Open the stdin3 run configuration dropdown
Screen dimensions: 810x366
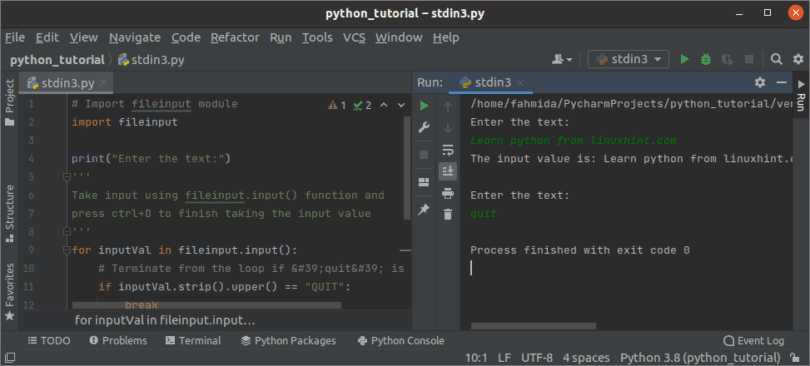[x=628, y=59]
